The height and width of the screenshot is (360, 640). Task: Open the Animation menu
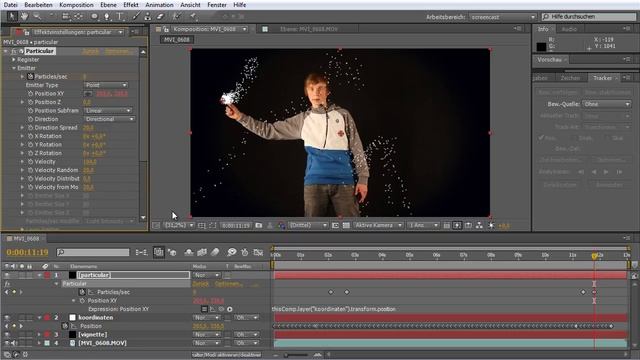tap(159, 5)
